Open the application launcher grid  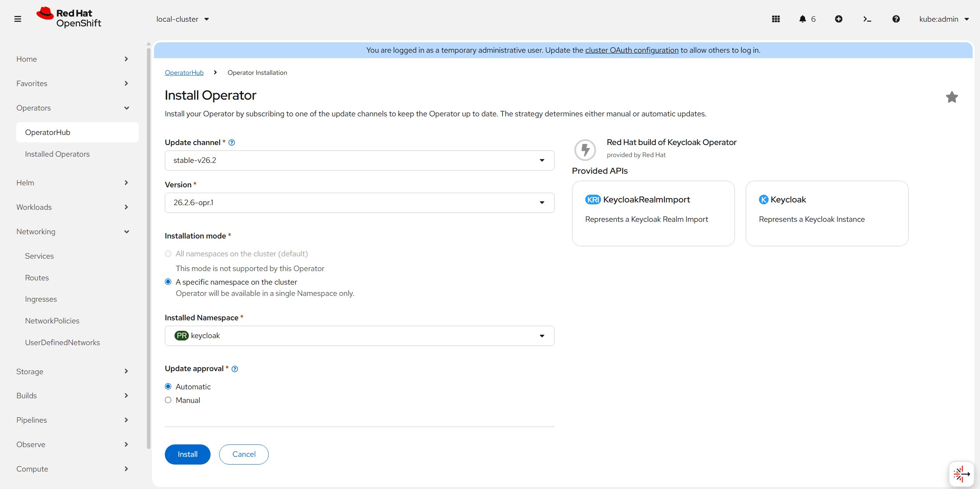tap(776, 19)
